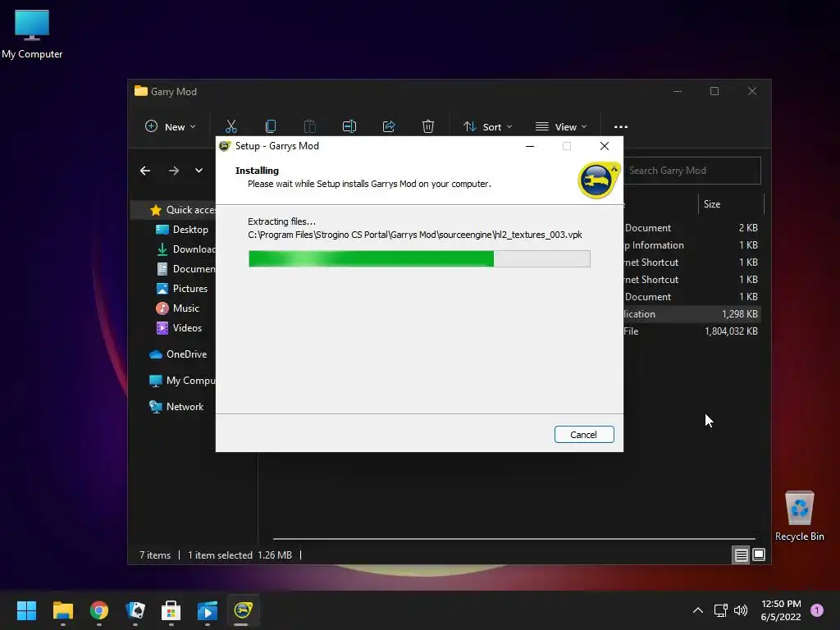Click the Share icon in Explorer toolbar
Image resolution: width=840 pixels, height=630 pixels.
tap(389, 126)
